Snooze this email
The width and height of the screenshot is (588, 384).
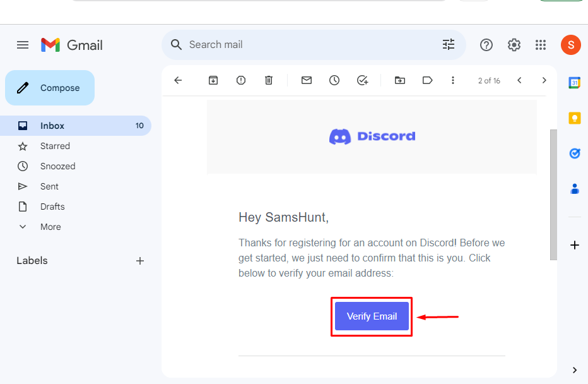(334, 80)
